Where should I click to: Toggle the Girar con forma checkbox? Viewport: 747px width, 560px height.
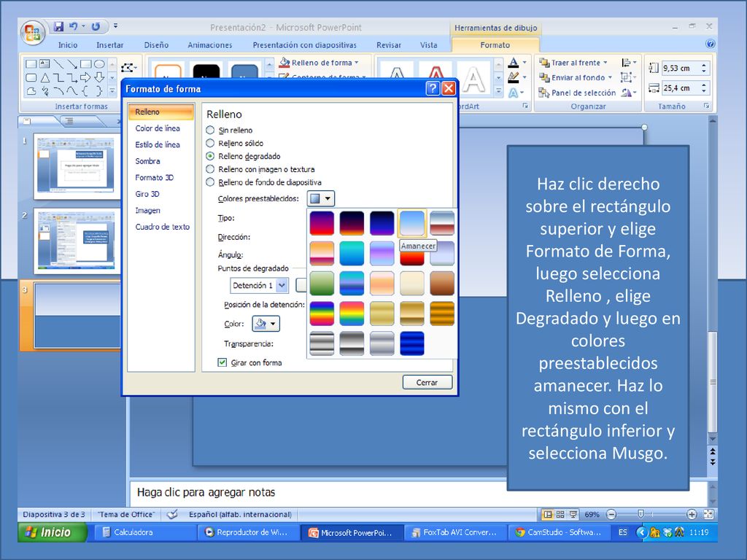click(222, 362)
